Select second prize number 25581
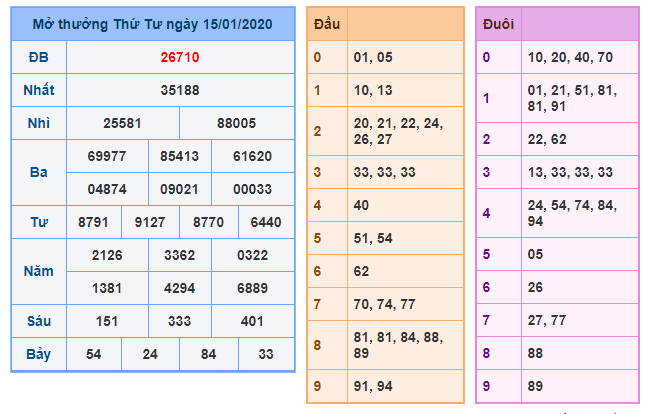The height and width of the screenshot is (414, 650). [x=122, y=123]
